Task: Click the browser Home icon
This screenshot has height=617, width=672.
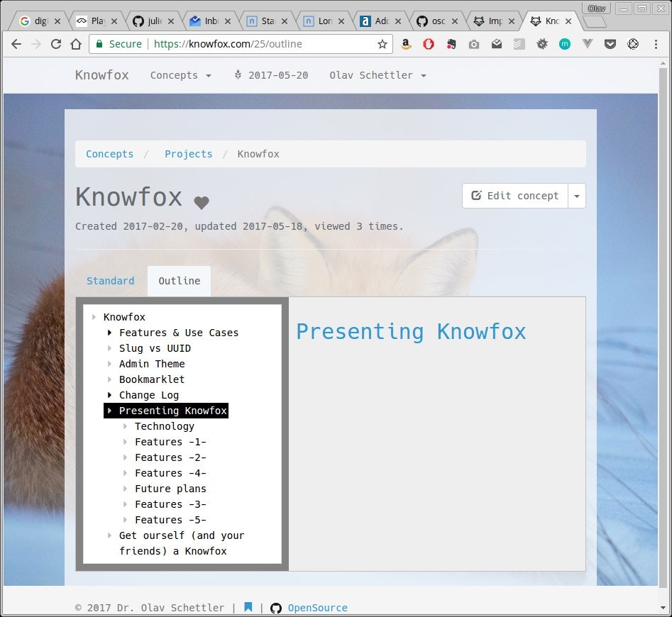Action: [x=77, y=43]
